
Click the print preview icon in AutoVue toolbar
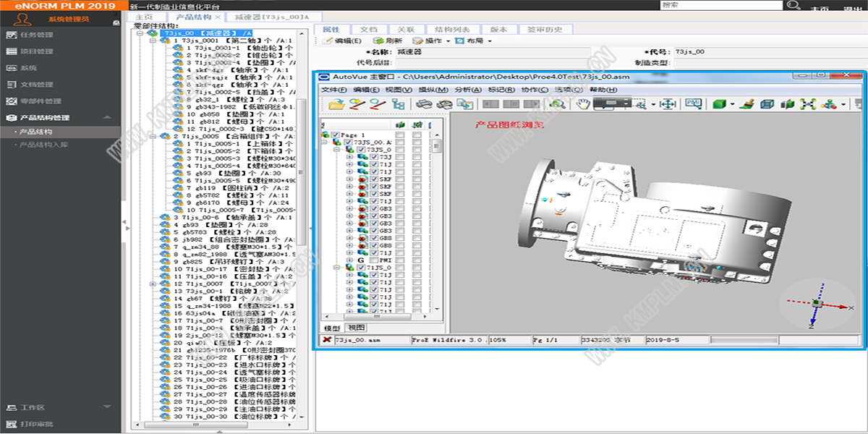(x=443, y=104)
